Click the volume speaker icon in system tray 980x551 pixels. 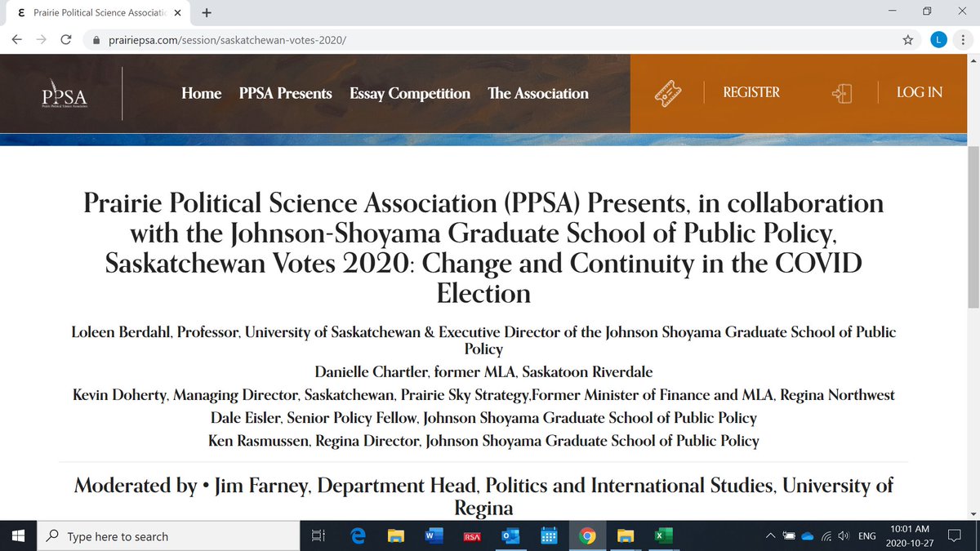tap(844, 536)
